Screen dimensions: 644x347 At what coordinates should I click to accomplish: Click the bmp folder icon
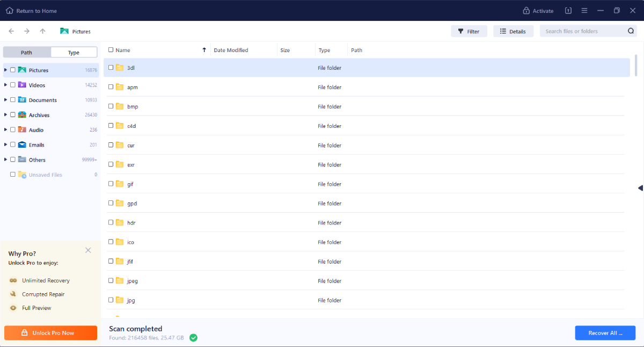coord(120,106)
